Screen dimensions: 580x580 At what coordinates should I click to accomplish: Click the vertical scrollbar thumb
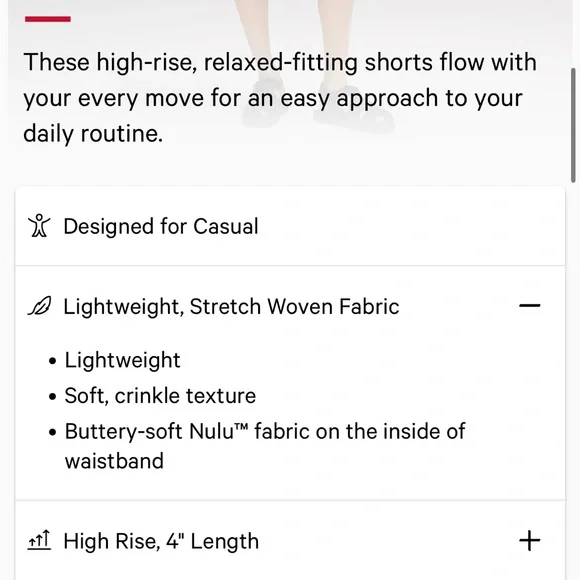click(x=573, y=125)
